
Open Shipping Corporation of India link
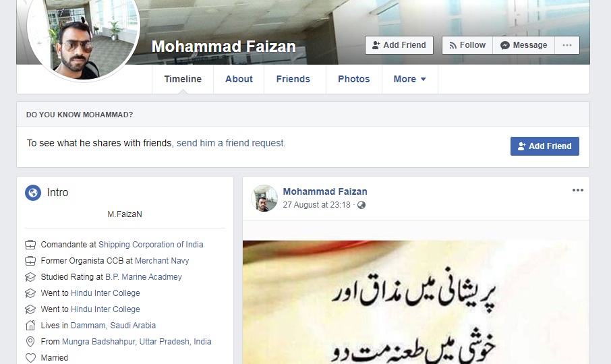click(x=151, y=245)
